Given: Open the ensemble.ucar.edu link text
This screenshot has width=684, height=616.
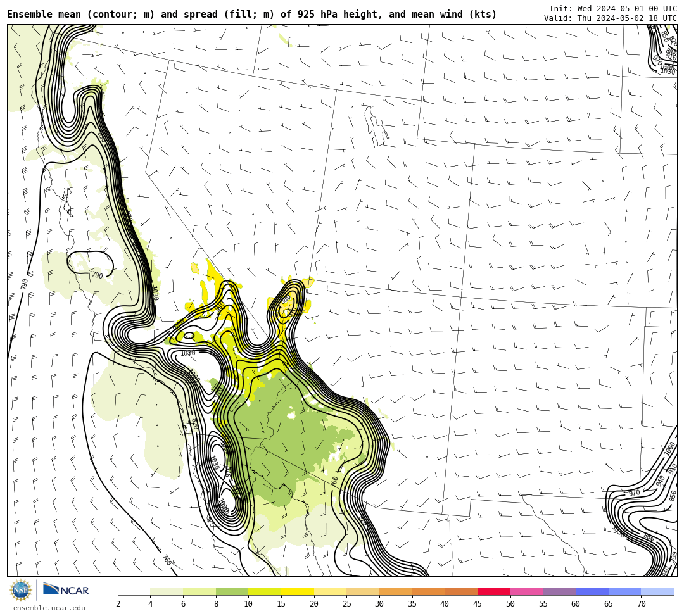Looking at the screenshot, I should point(49,608).
